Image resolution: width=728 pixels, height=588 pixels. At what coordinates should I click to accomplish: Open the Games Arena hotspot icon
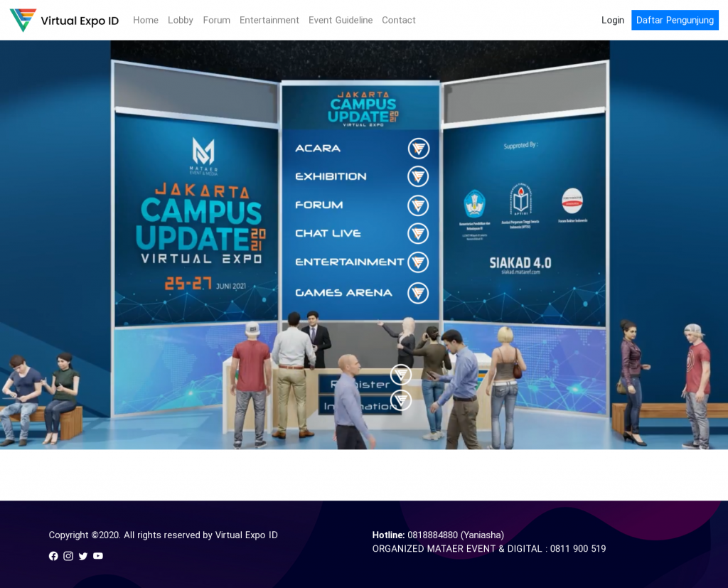pos(418,293)
